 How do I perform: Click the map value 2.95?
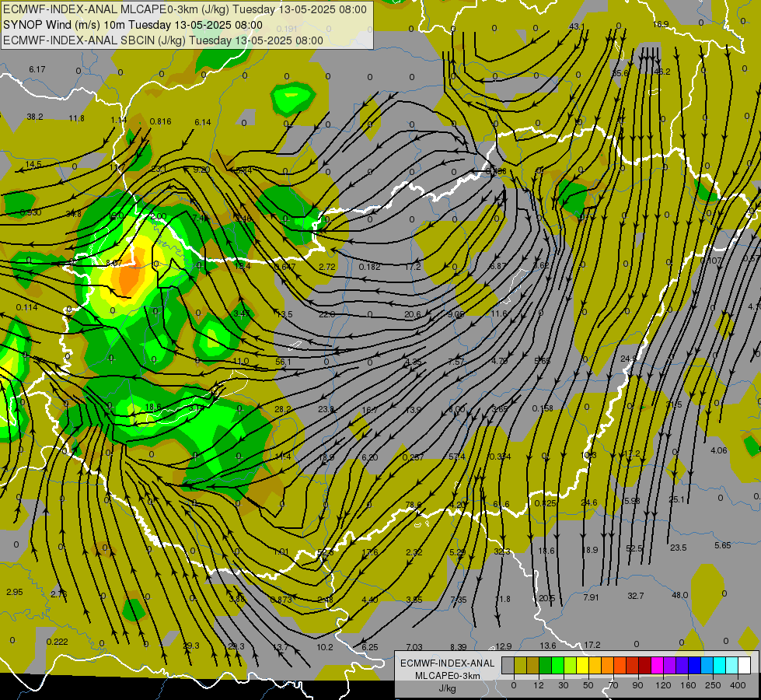(x=15, y=592)
